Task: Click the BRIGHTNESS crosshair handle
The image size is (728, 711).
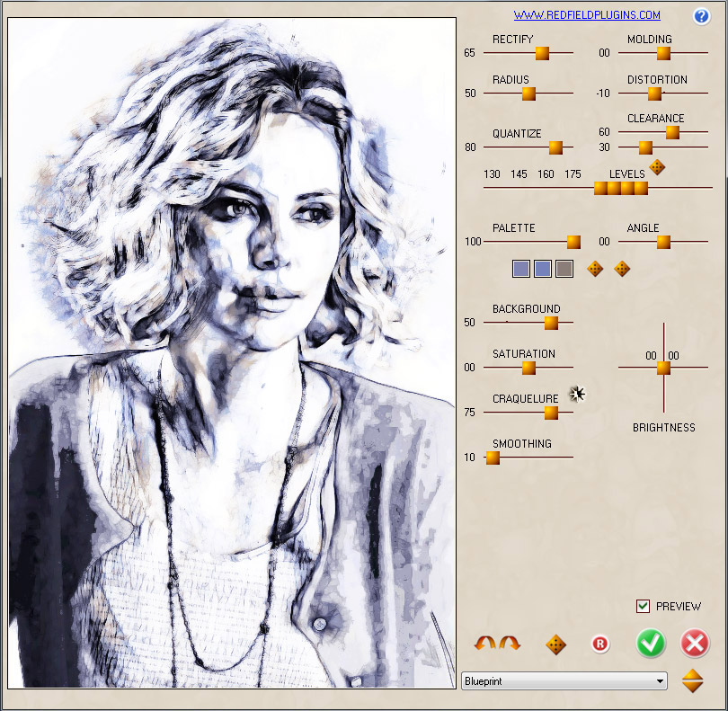Action: coord(663,368)
